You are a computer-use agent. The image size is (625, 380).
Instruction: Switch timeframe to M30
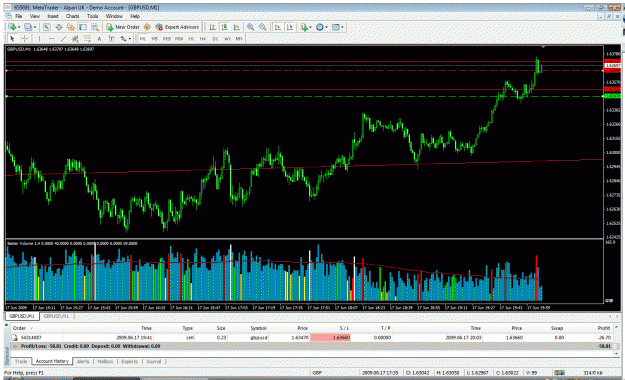click(179, 39)
